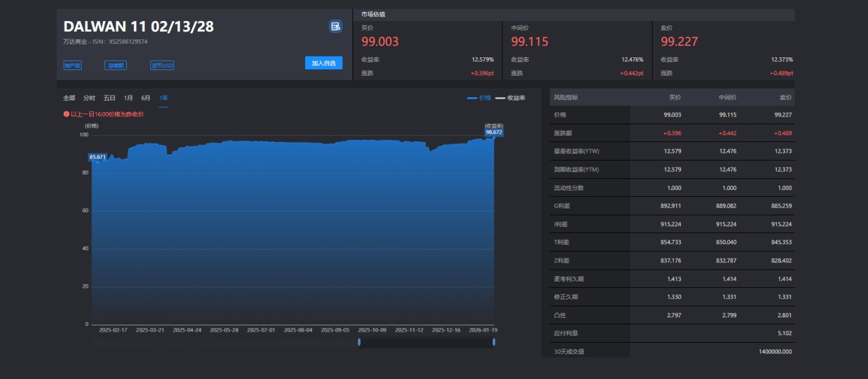Viewport: 868px width, 379px height.
Task: Click the 货币:USD tag
Action: (162, 66)
